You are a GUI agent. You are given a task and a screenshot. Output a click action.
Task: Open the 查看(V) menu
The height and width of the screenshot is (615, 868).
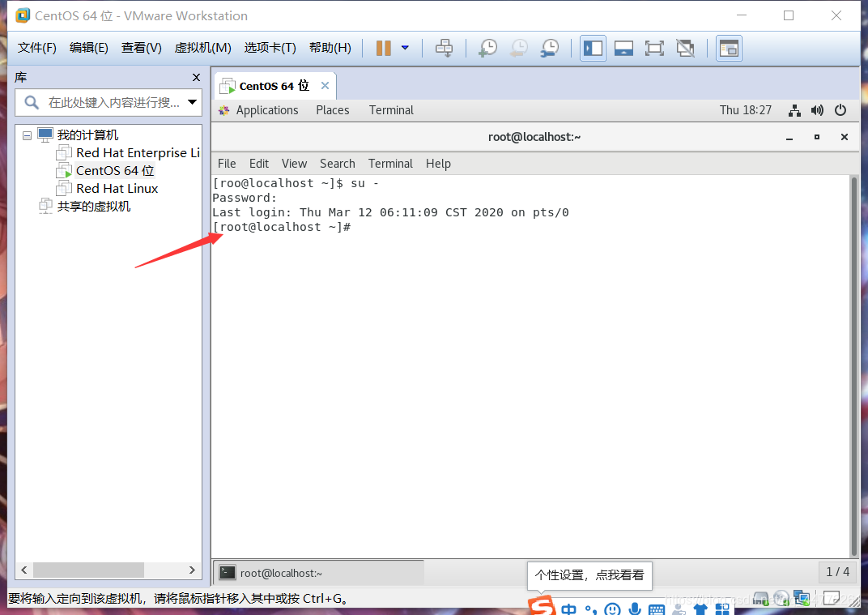[x=141, y=48]
